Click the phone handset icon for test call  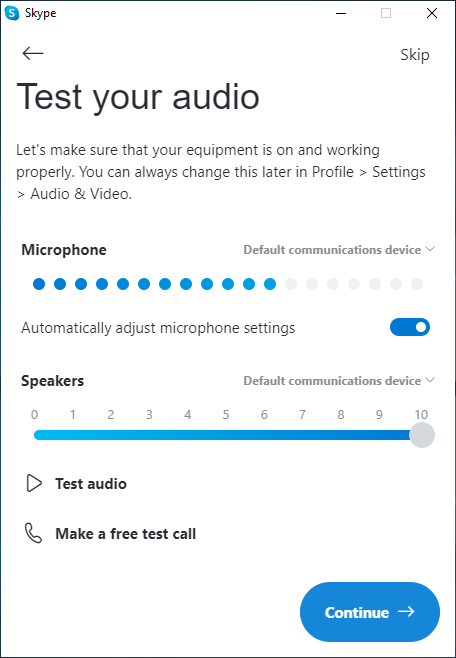(34, 533)
